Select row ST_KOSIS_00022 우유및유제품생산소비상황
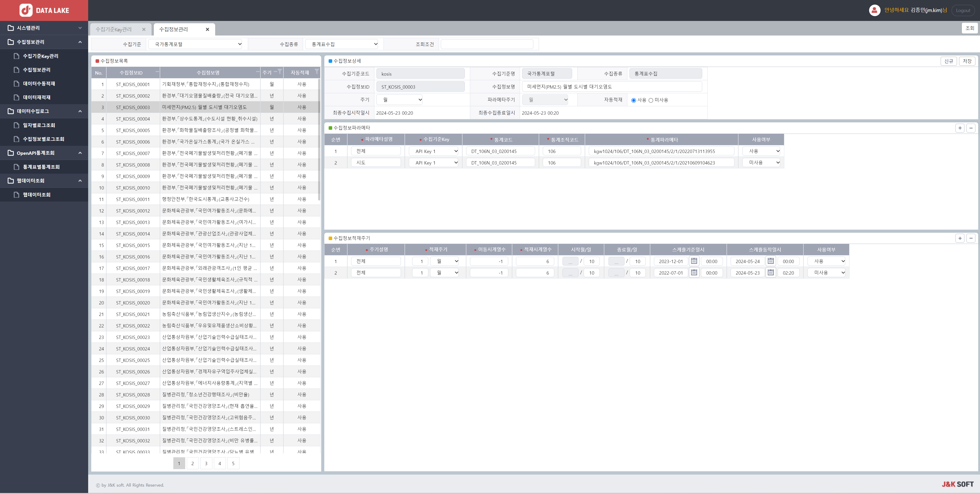980x494 pixels. [206, 325]
